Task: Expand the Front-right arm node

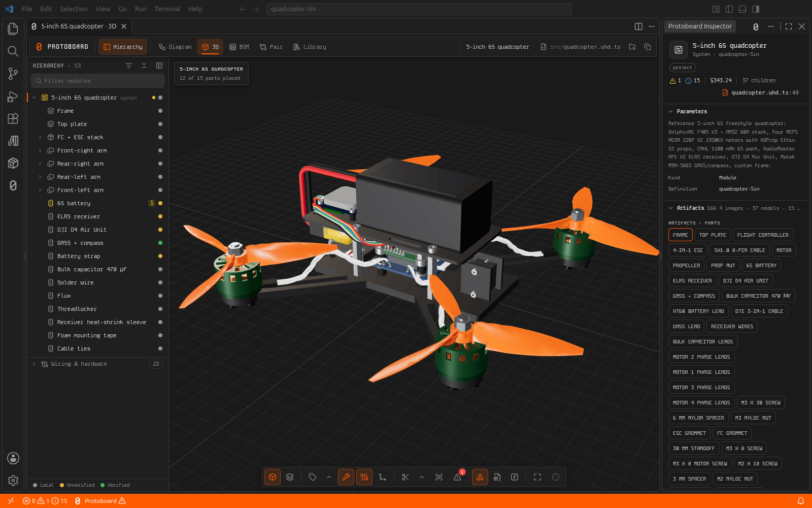Action: coord(40,150)
